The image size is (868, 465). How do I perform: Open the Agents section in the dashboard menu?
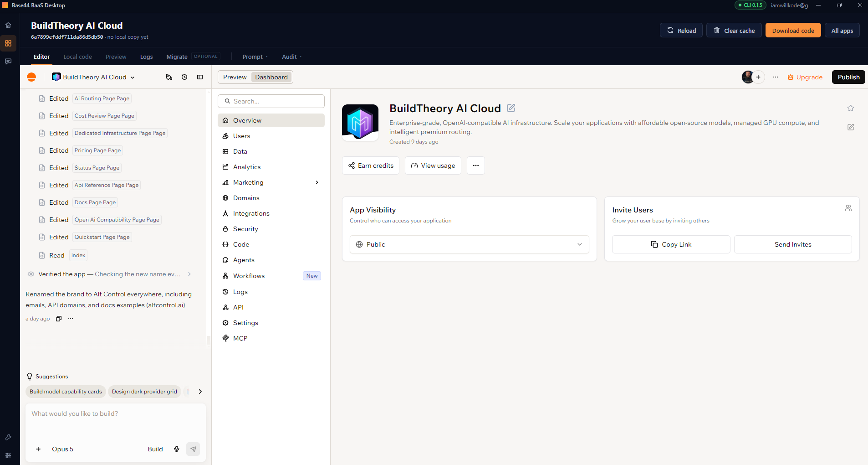click(271, 260)
